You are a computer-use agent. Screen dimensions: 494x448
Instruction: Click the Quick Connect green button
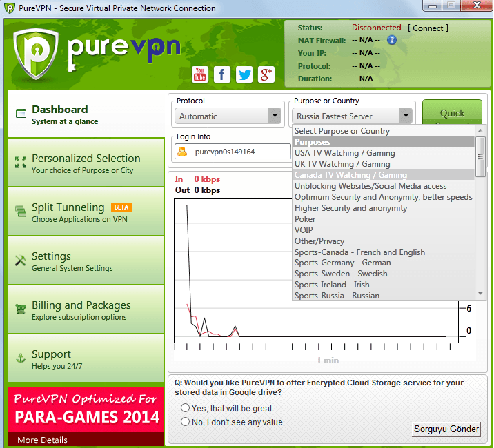click(x=452, y=113)
